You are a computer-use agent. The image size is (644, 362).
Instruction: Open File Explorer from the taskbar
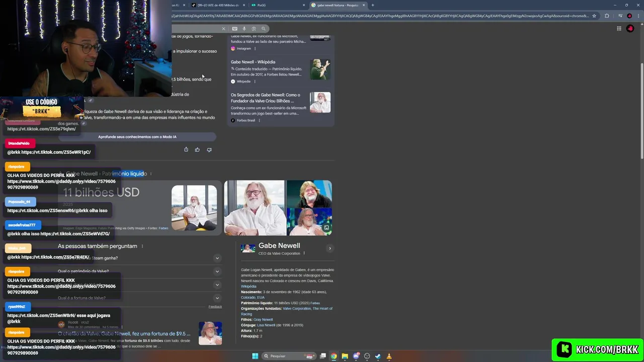click(x=345, y=356)
